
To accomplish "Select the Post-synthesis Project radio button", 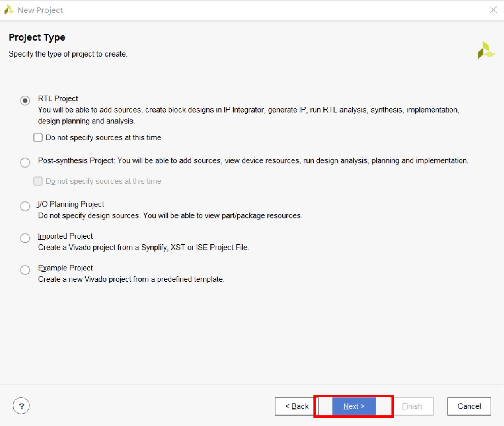I will (25, 163).
